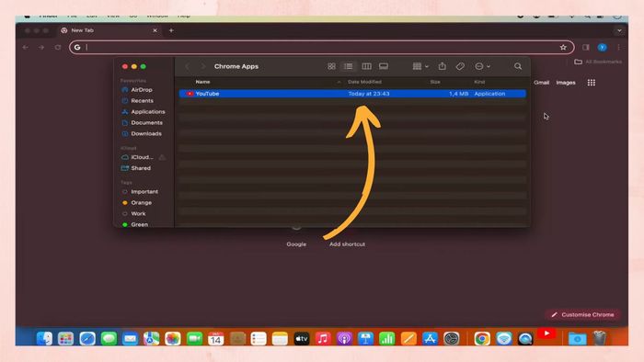The width and height of the screenshot is (644, 362).
Task: Open Trash in the Dock
Action: 600,338
